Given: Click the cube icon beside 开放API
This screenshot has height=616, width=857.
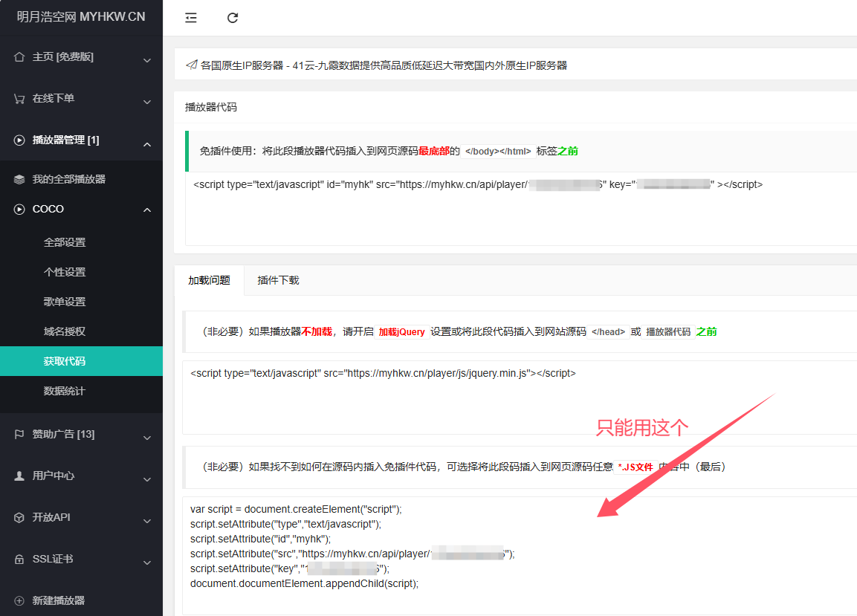Looking at the screenshot, I should point(19,518).
